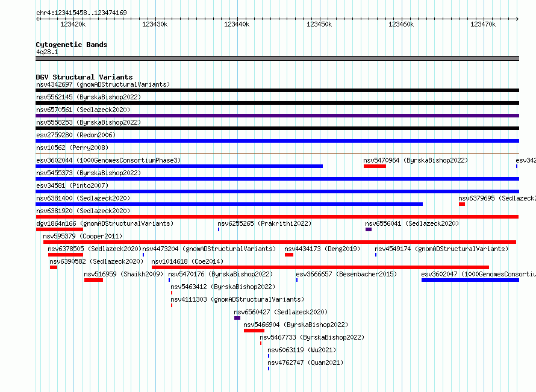536x392 pixels.
Task: Click the Cytogenetic Bands track title
Action: click(72, 45)
